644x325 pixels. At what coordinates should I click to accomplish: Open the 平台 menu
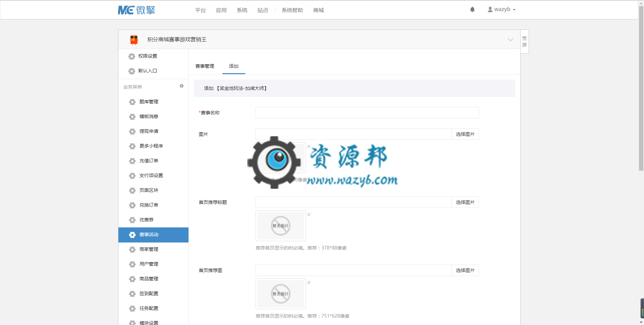[x=201, y=10]
